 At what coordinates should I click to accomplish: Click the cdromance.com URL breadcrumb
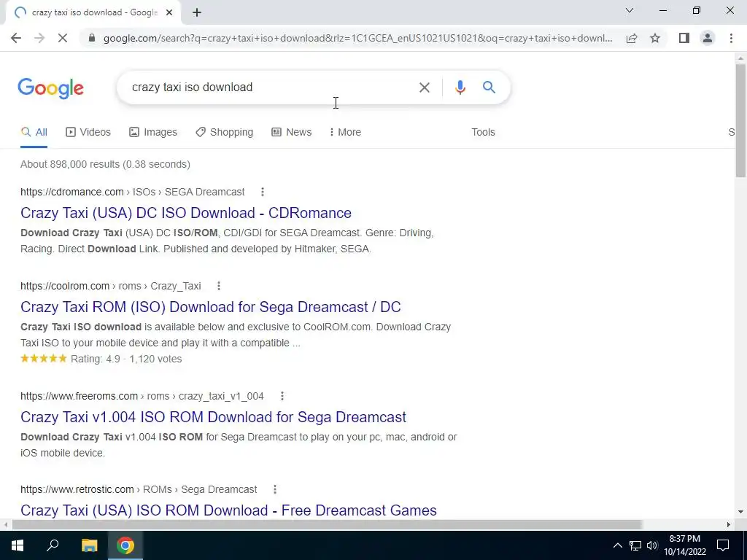133,192
